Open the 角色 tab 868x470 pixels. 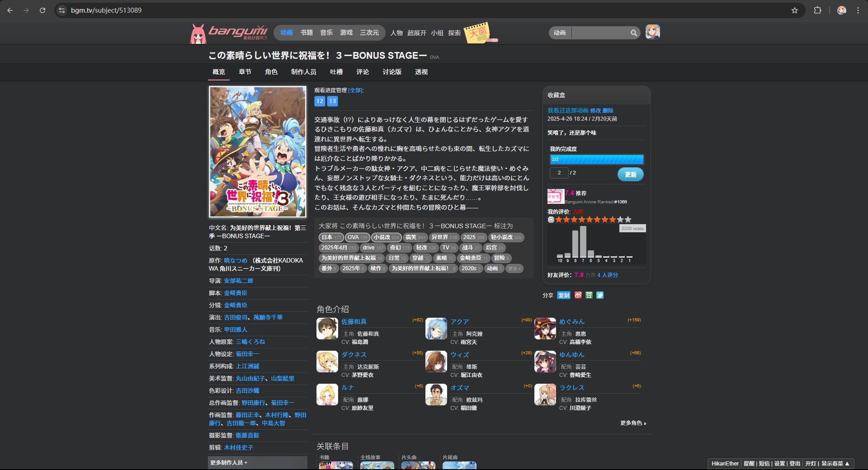271,72
